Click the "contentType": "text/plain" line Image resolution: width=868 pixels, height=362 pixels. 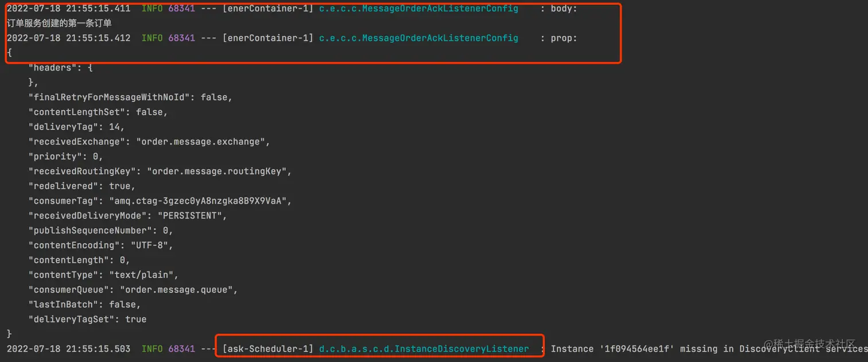pos(103,275)
